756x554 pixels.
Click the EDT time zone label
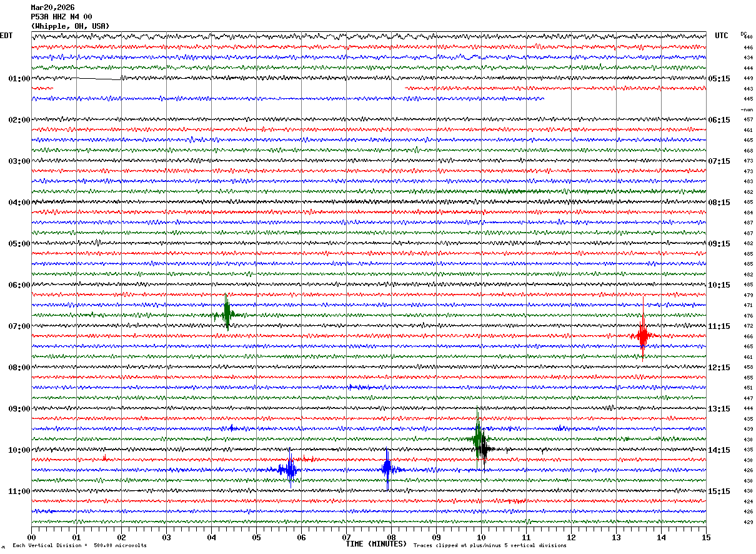click(6, 36)
